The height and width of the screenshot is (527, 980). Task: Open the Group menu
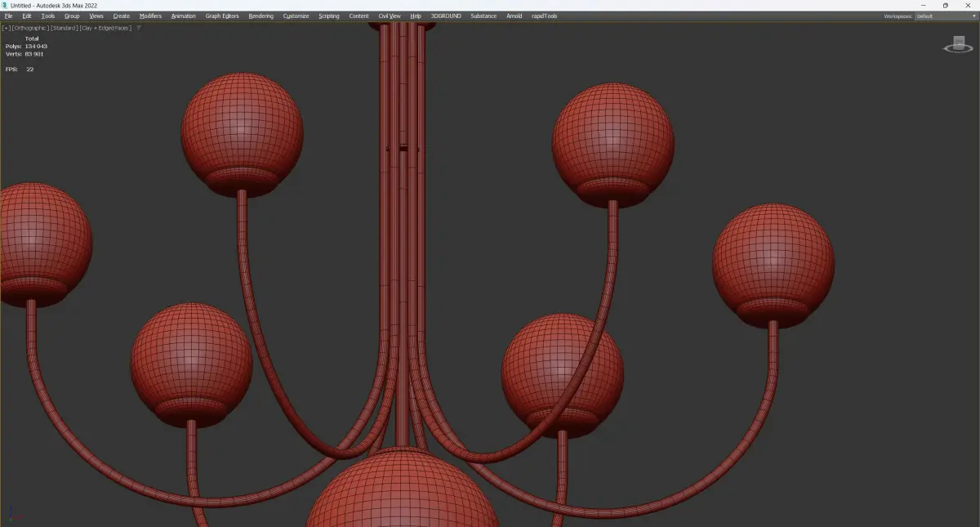[72, 16]
